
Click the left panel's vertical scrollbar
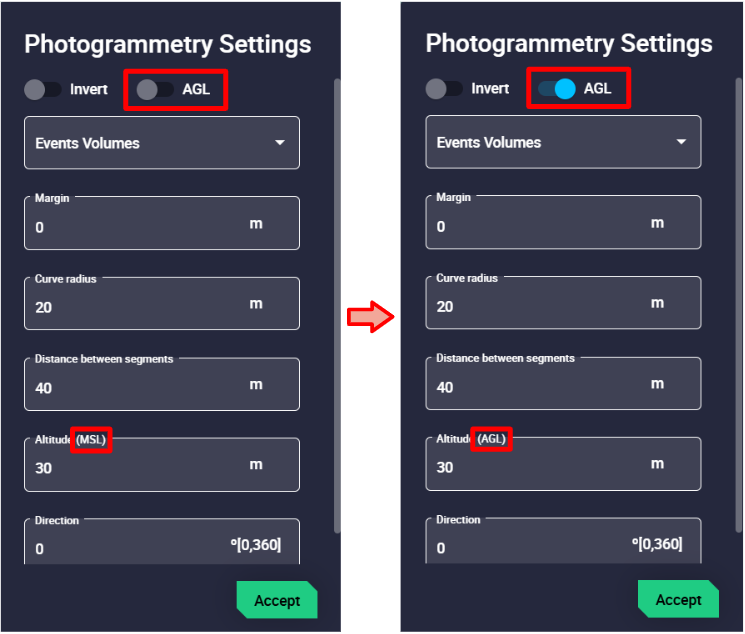tap(336, 300)
